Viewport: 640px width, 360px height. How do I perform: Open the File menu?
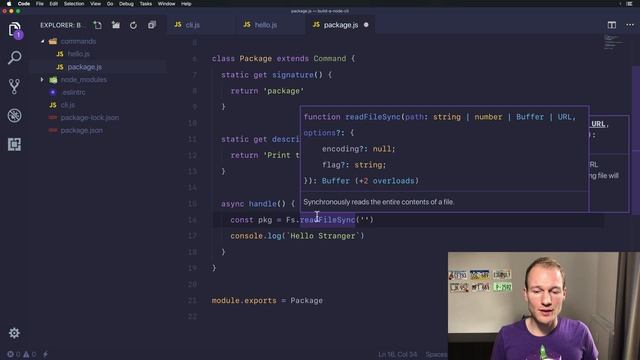point(40,4)
